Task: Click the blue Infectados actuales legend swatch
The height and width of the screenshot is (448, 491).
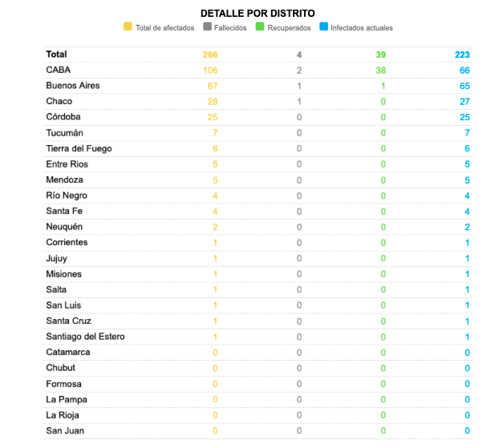Action: click(323, 27)
